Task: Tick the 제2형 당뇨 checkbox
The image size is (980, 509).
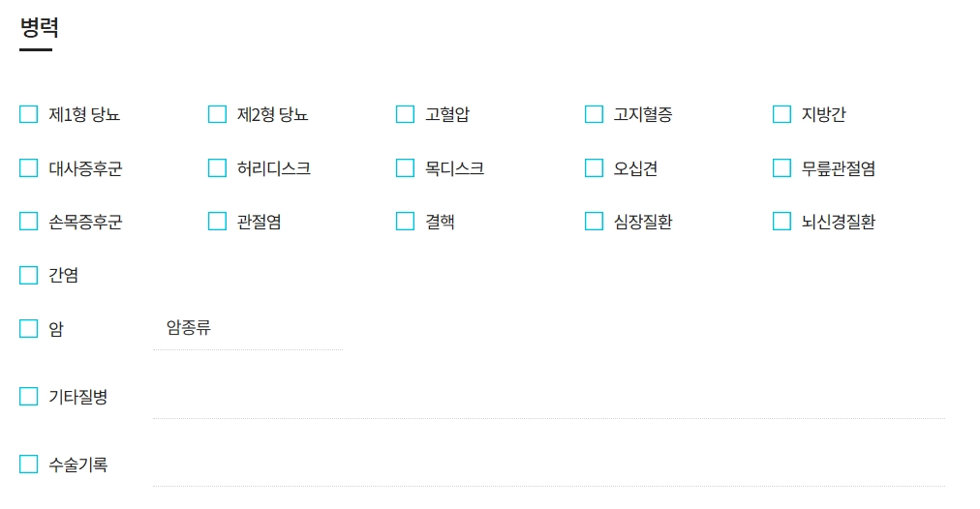Action: pos(217,114)
